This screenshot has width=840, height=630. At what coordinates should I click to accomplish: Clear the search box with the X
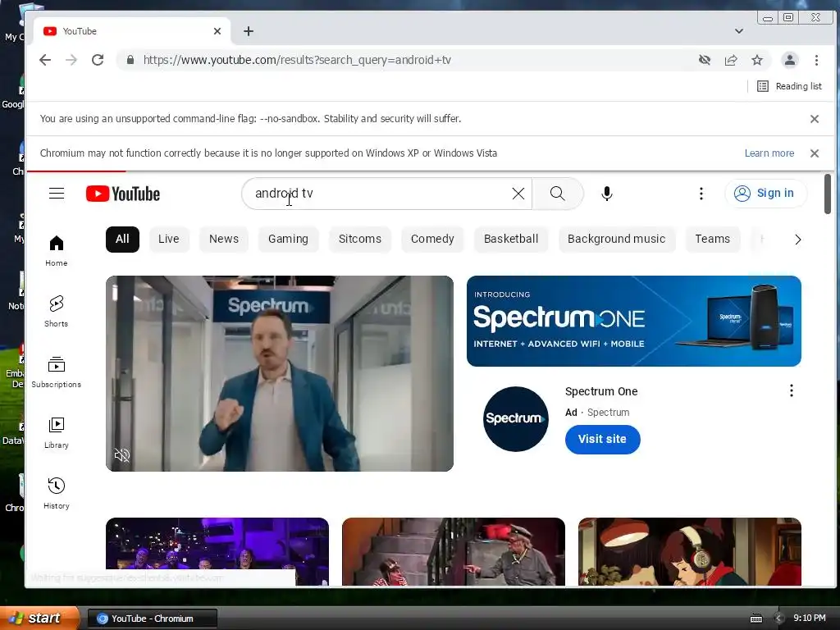click(518, 194)
